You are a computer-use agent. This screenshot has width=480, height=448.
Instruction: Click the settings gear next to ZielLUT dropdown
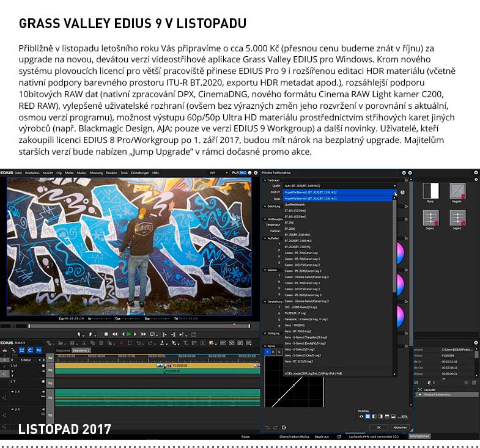coord(402,193)
